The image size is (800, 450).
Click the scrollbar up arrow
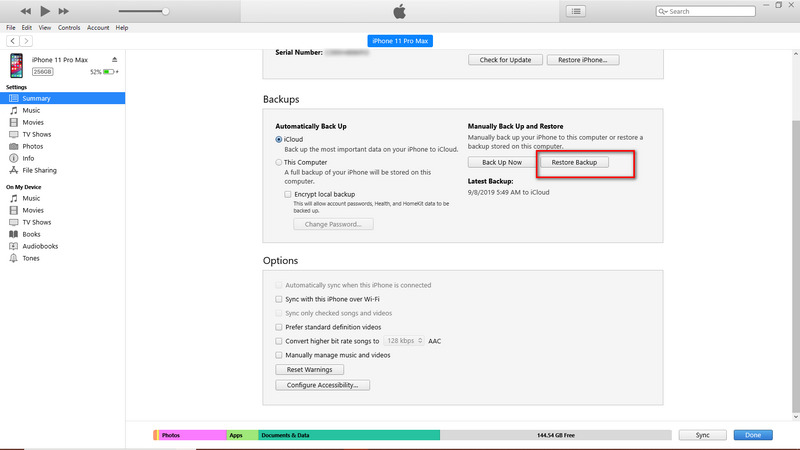(795, 54)
